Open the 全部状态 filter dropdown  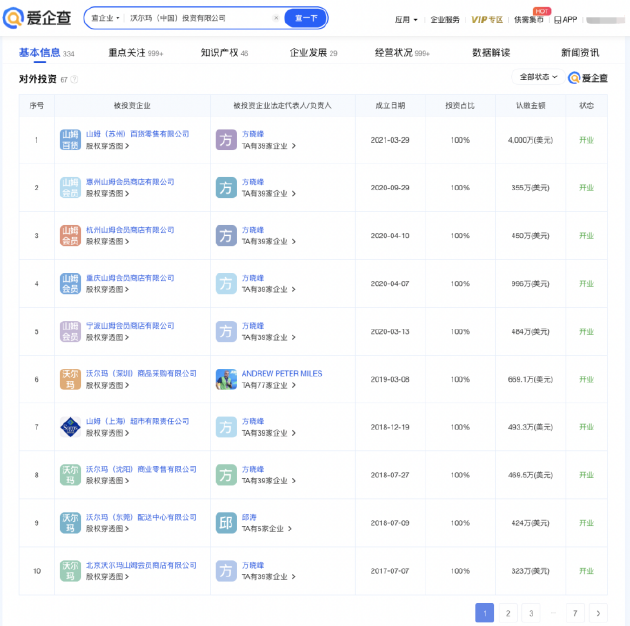coord(538,77)
